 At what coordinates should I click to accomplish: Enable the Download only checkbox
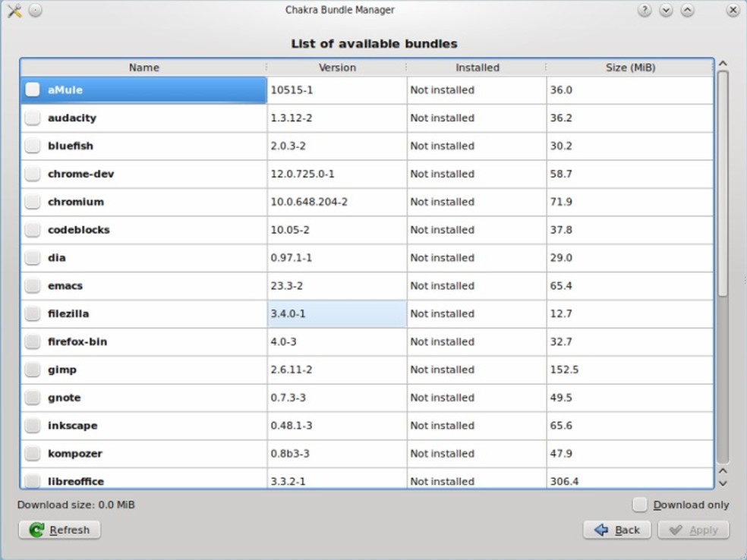click(x=641, y=505)
